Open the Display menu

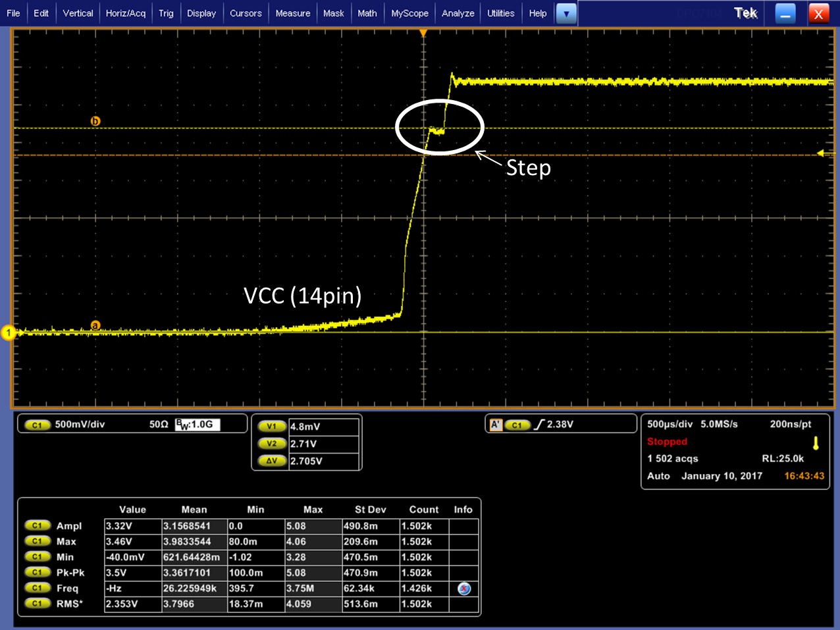201,13
